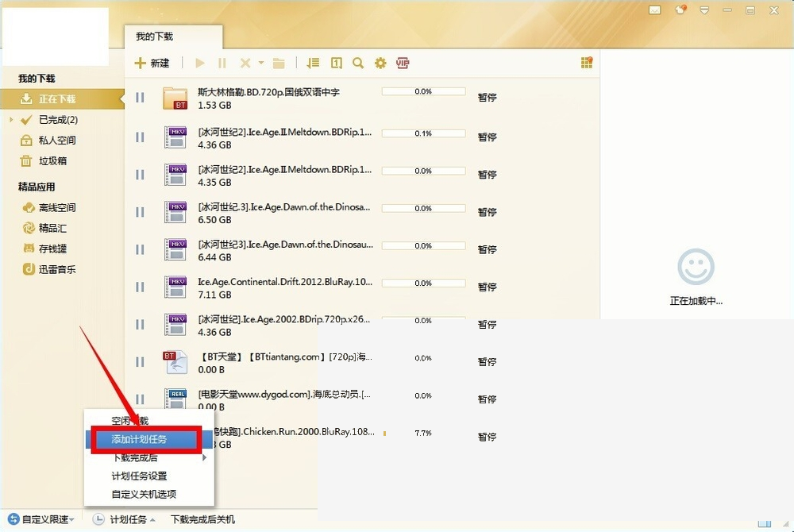
Task: Open the settings gear icon in toolbar
Action: pyautogui.click(x=380, y=63)
